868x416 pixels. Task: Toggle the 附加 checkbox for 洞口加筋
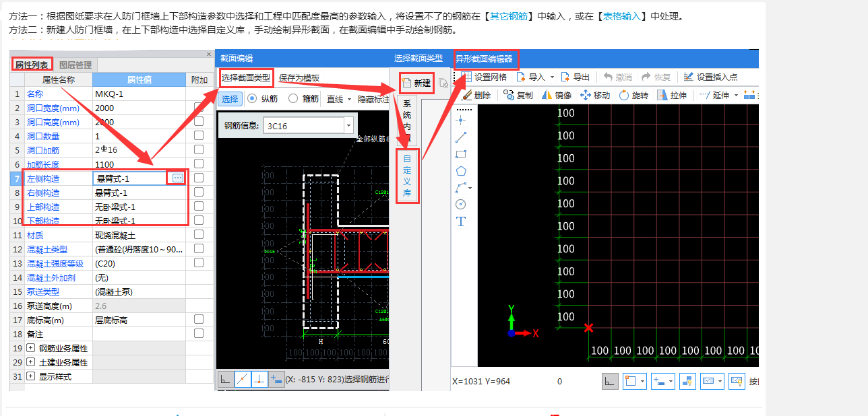[199, 150]
